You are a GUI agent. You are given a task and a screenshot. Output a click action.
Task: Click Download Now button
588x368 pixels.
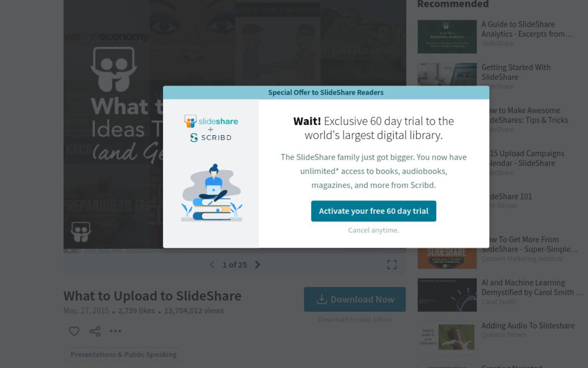(355, 299)
